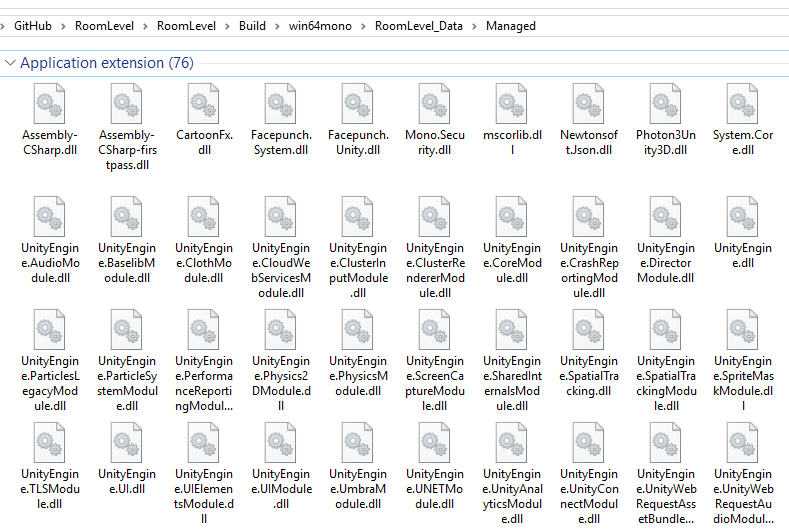
Task: Click UnityEngine.ClusterInputModule.dll file icon
Action: point(357,216)
